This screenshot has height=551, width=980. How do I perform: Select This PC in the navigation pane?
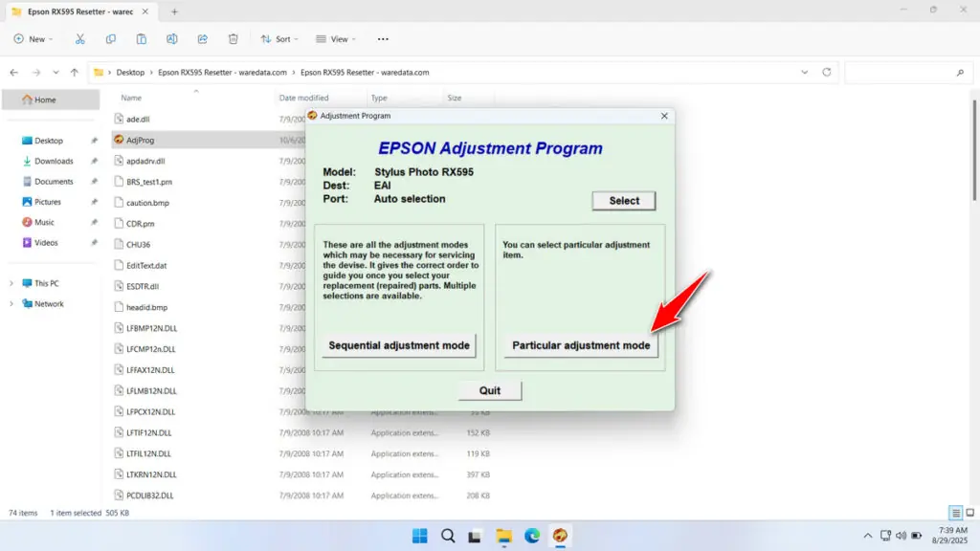[x=46, y=283]
